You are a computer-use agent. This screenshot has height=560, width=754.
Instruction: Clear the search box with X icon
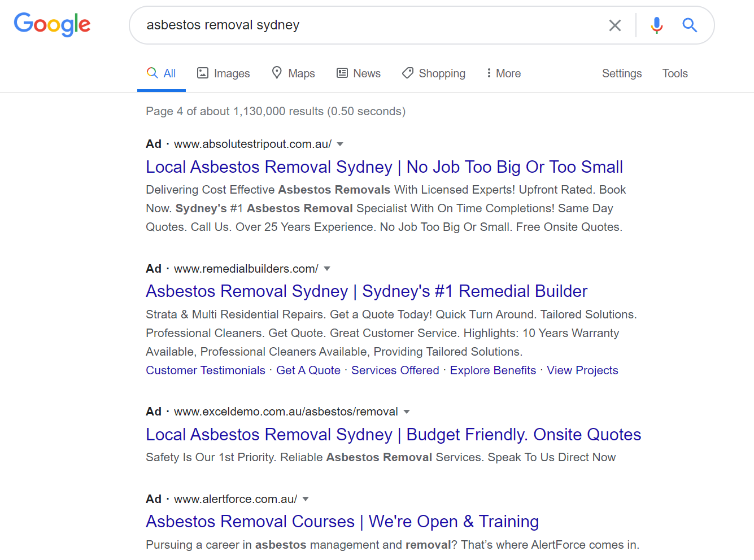point(615,25)
